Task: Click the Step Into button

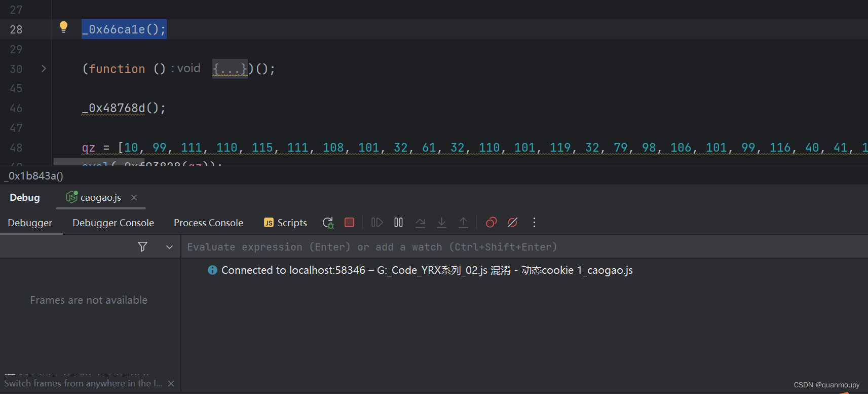Action: pos(442,223)
